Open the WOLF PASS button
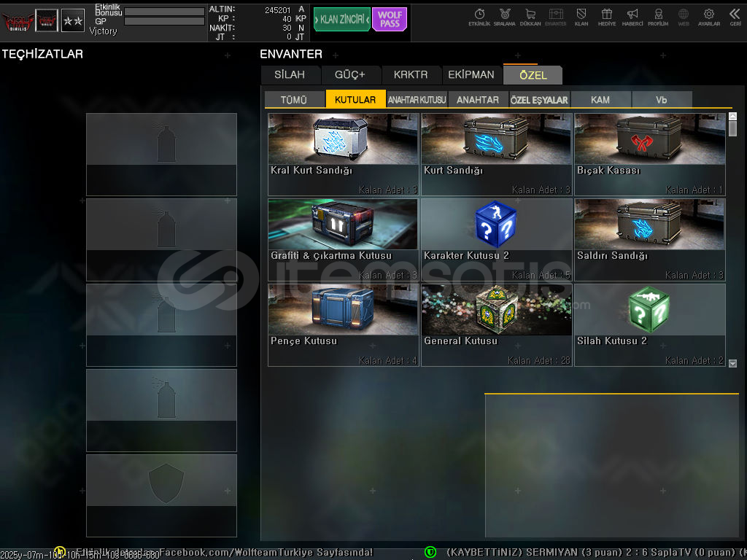747x560 pixels. [390, 20]
